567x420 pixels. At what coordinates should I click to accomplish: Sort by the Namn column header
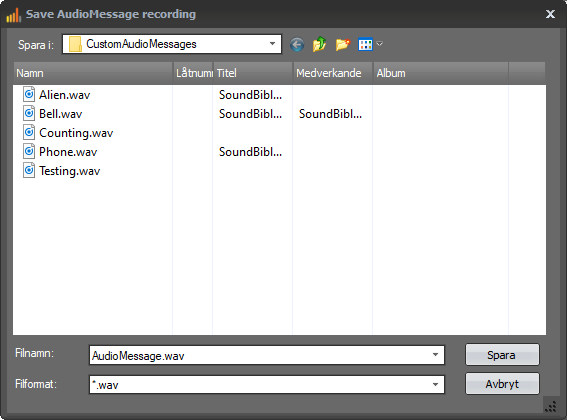click(93, 73)
